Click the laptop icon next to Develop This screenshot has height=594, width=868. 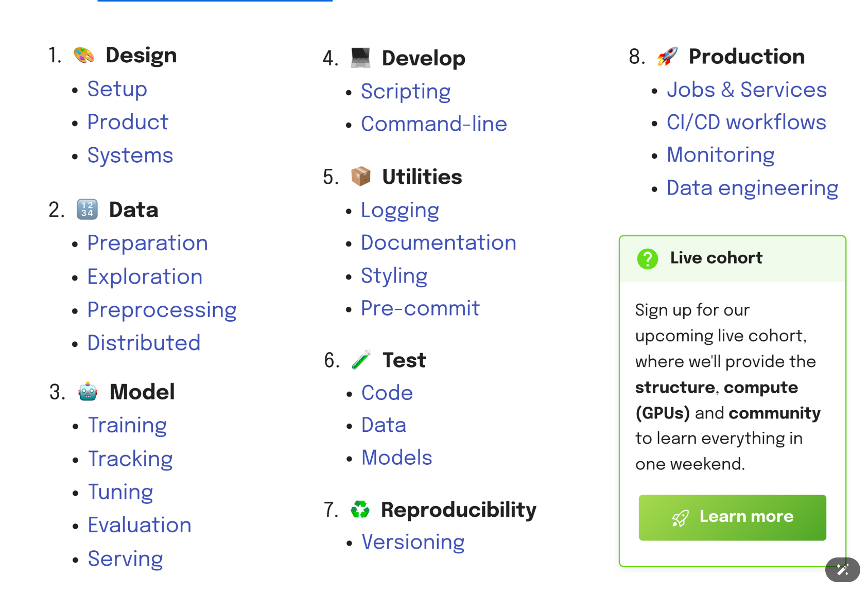(x=360, y=58)
